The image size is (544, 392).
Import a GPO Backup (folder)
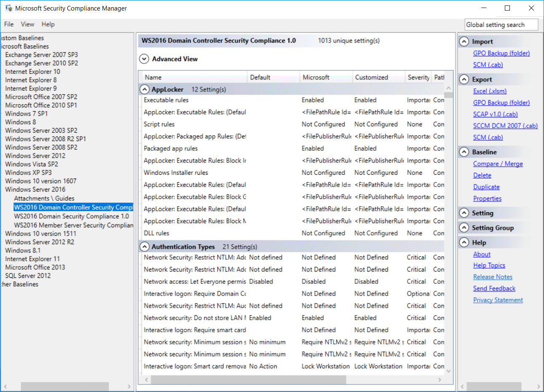click(501, 53)
